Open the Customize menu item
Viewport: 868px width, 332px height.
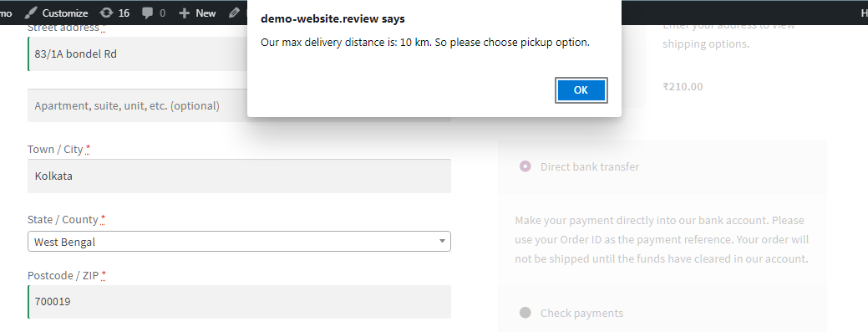pos(57,13)
